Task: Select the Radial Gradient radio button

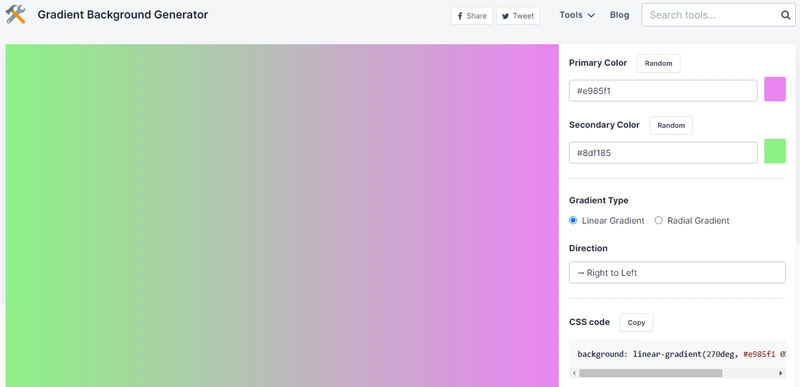Action: tap(659, 221)
